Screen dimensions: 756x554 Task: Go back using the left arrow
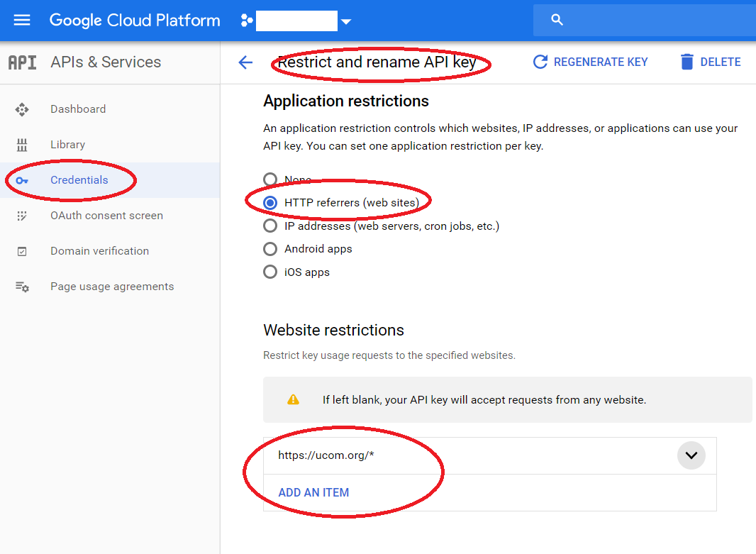(x=245, y=62)
